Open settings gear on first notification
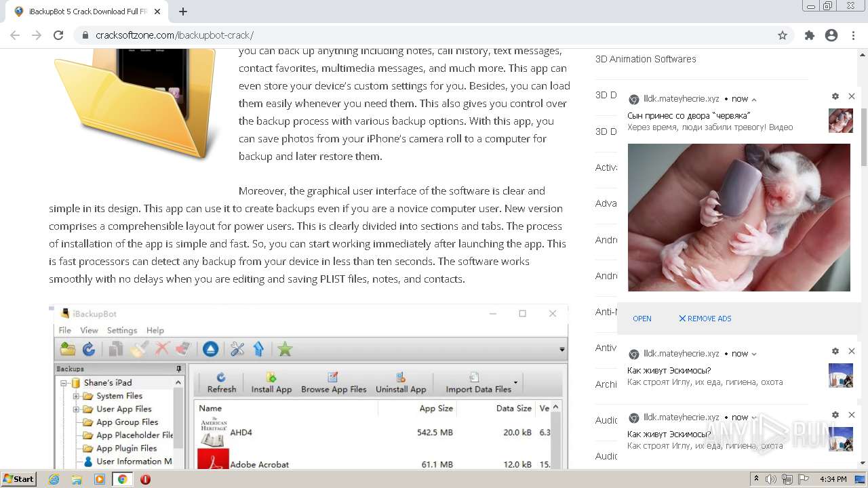Screen dimensions: 868x488 point(835,96)
